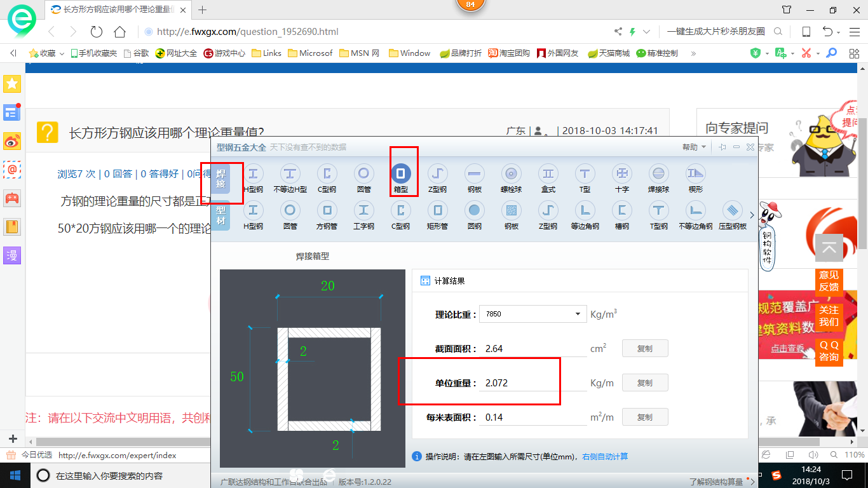
Task: Copy the 截面面积 value with 复制
Action: 645,348
